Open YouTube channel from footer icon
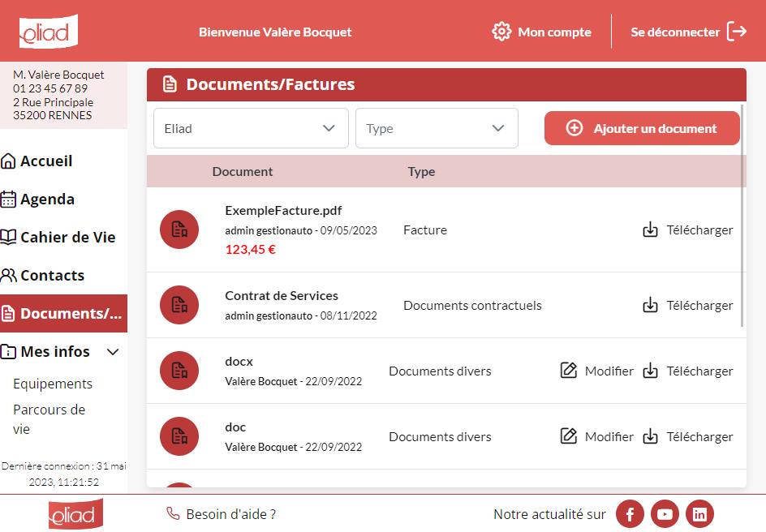766x532 pixels. (x=665, y=514)
